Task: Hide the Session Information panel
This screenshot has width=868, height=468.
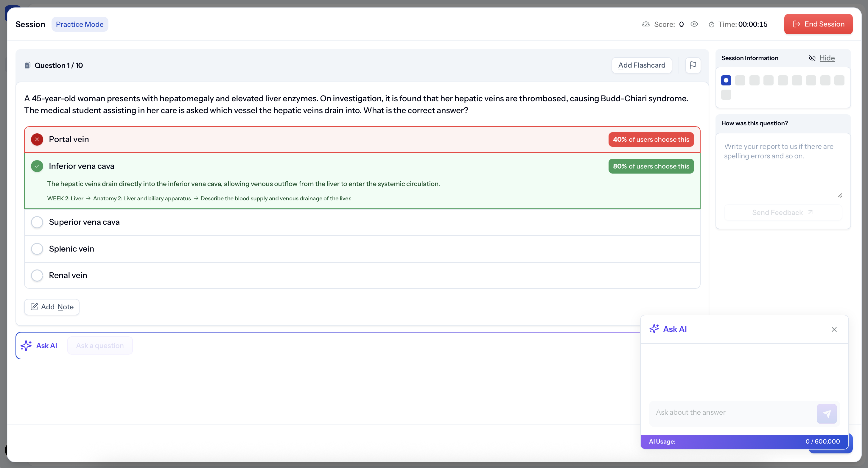Action: (x=827, y=58)
